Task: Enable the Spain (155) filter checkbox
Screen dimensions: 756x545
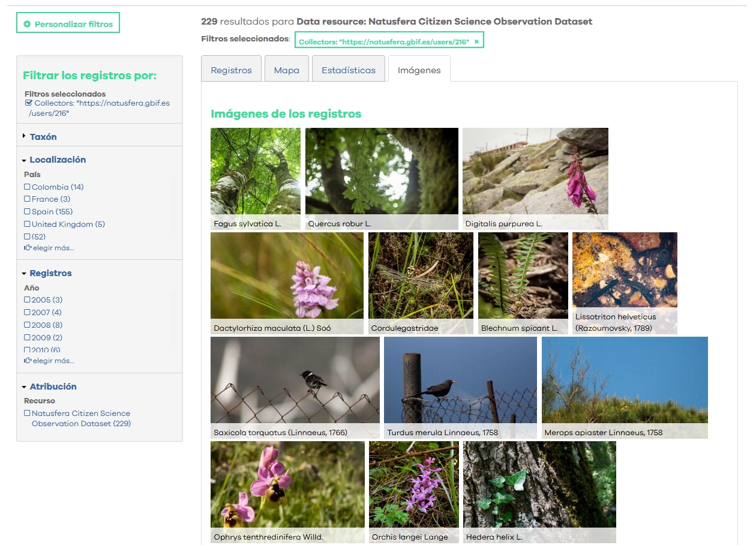Action: pos(27,212)
